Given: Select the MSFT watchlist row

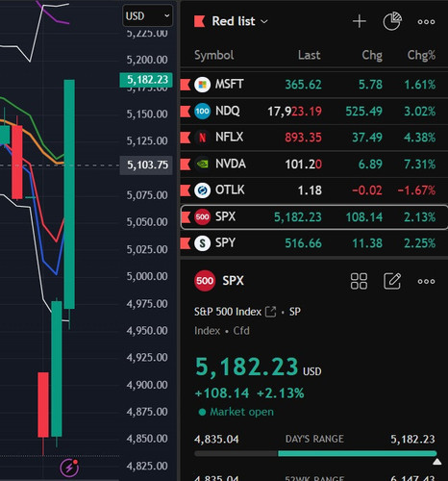Looking at the screenshot, I should (x=314, y=85).
